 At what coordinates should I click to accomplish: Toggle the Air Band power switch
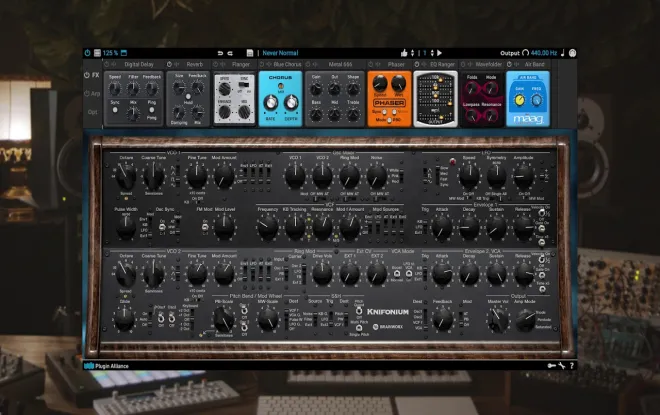(509, 64)
